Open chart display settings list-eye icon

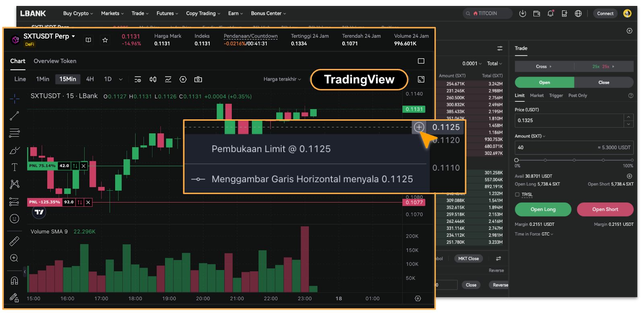[x=138, y=79]
